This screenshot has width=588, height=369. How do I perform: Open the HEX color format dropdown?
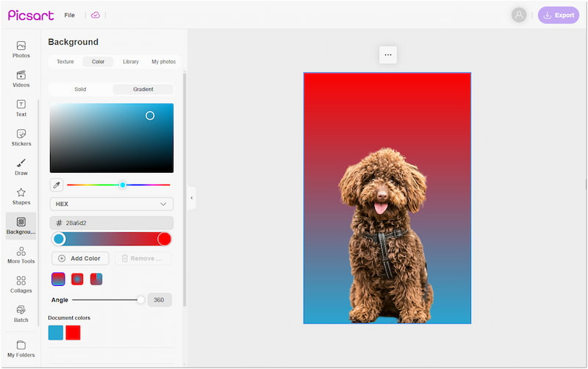[x=112, y=204]
